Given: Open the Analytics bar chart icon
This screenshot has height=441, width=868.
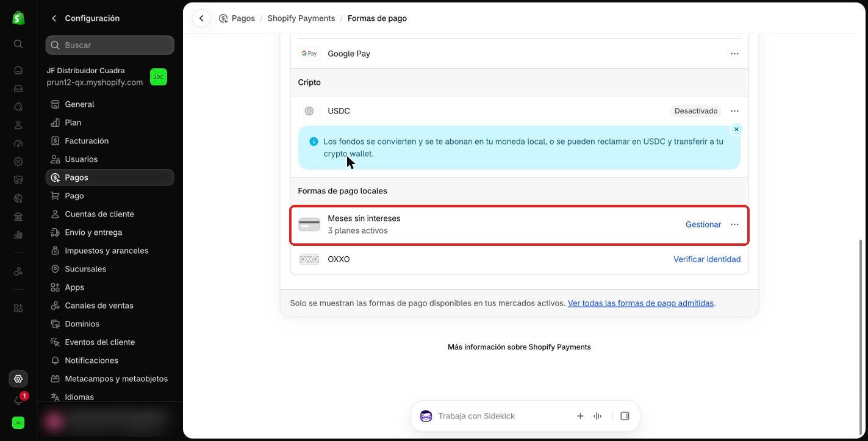Looking at the screenshot, I should 18,235.
